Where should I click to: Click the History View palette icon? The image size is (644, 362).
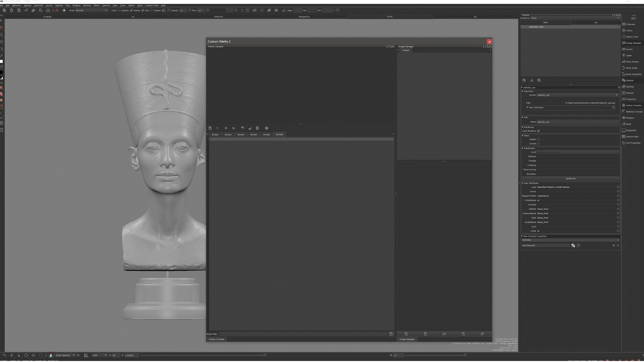[624, 37]
